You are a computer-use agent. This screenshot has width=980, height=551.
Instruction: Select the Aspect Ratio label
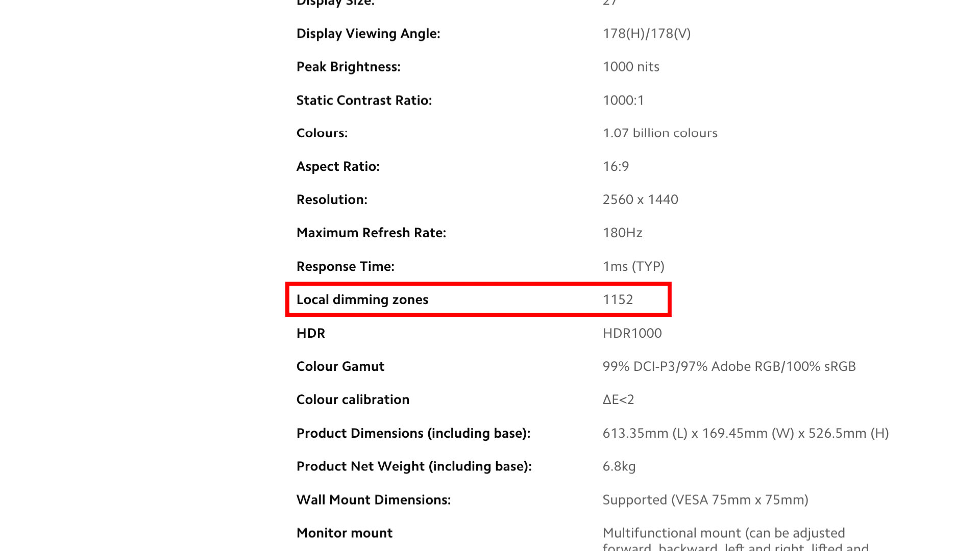[x=338, y=166]
